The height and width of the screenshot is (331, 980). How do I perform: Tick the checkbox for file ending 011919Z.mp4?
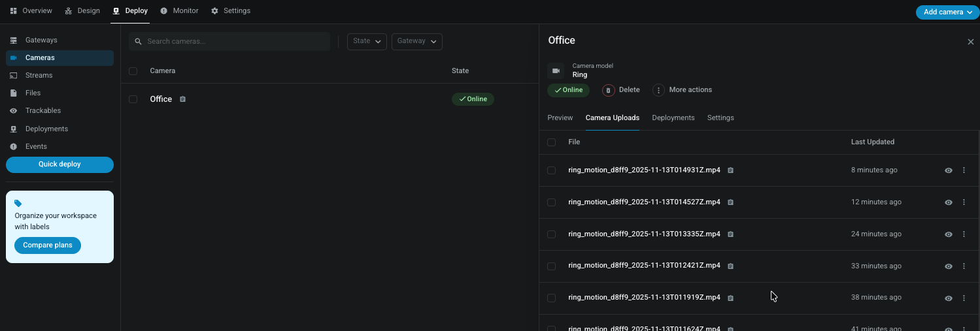click(552, 298)
